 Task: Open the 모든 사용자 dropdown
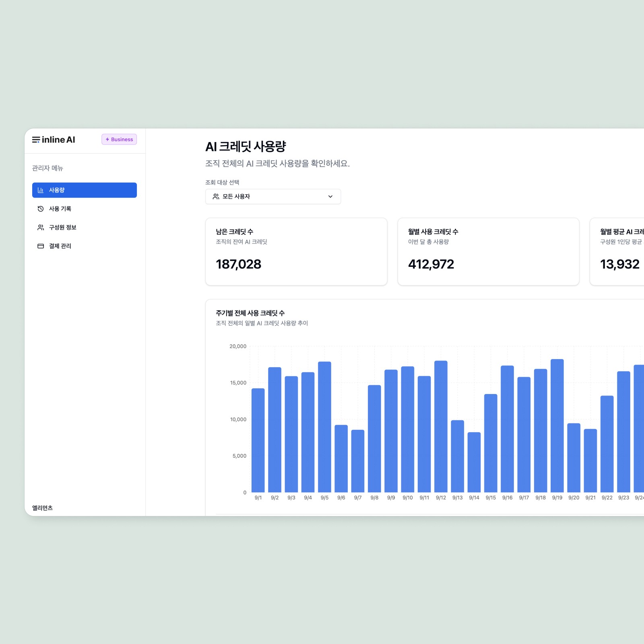[x=273, y=196]
